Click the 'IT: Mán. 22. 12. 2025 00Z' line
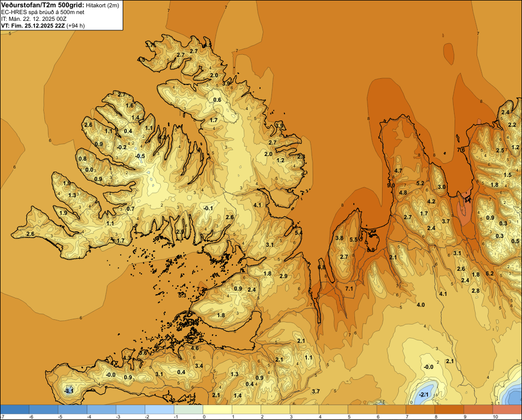522x420 pixels. click(33, 19)
